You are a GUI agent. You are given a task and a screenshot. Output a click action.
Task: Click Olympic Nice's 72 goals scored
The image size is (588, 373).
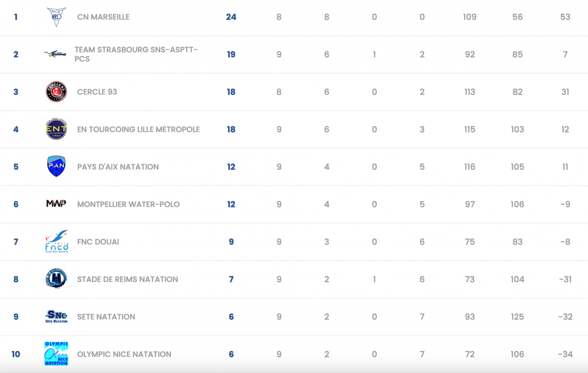tap(469, 354)
